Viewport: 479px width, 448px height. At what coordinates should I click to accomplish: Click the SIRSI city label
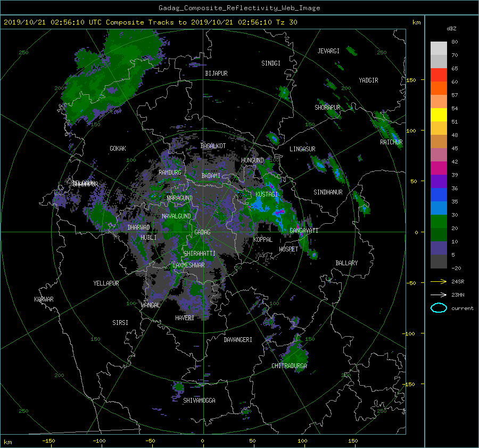point(120,323)
